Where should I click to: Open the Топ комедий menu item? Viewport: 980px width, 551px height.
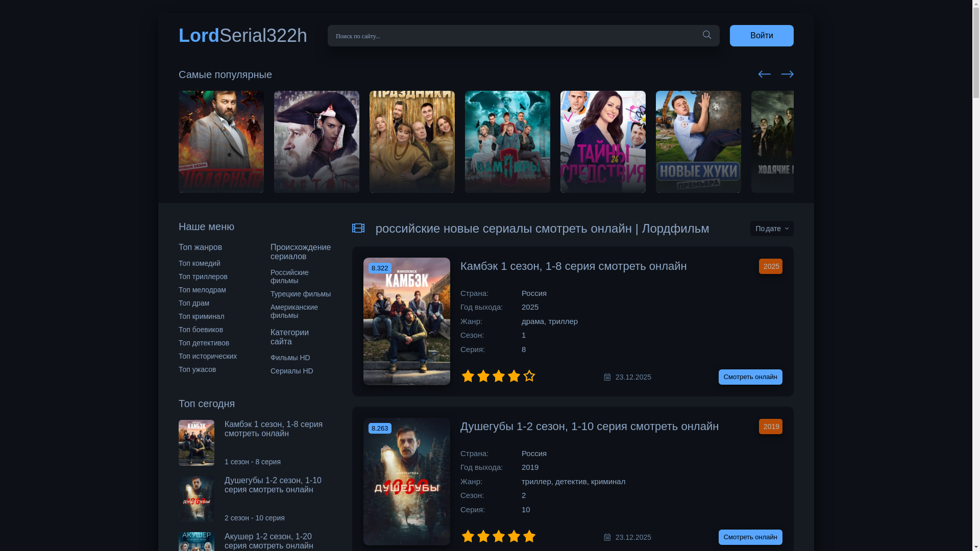click(x=200, y=263)
